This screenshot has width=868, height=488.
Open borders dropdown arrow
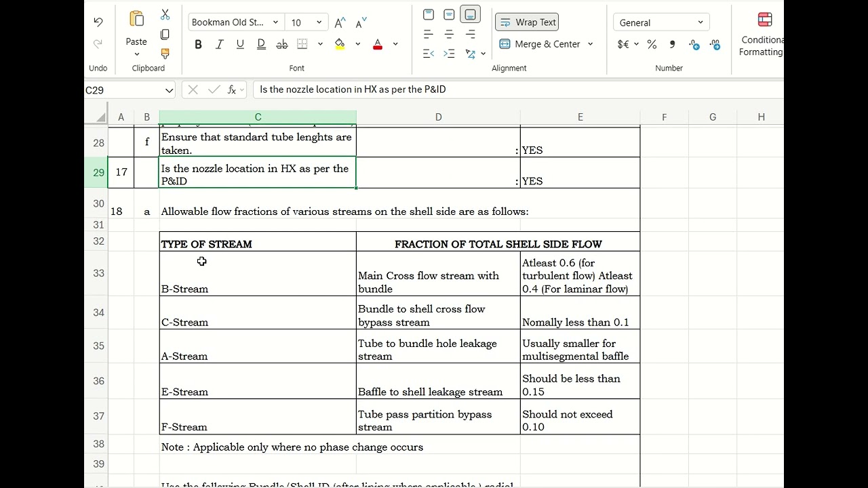click(319, 44)
